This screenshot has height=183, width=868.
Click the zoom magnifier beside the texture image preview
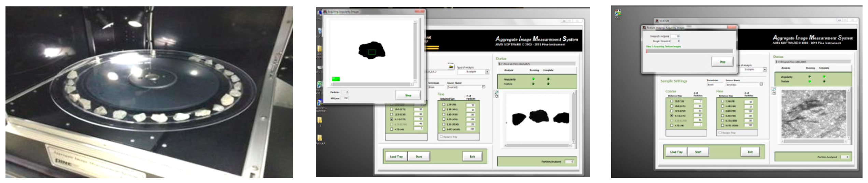point(774,89)
